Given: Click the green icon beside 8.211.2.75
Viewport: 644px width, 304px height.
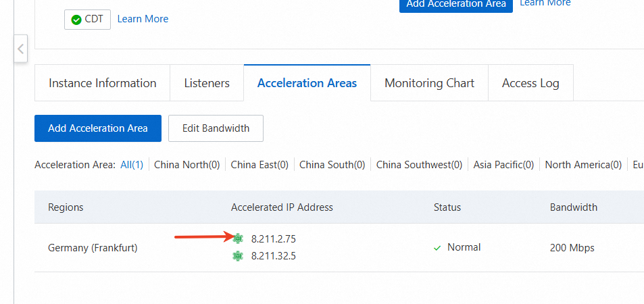Looking at the screenshot, I should (237, 238).
